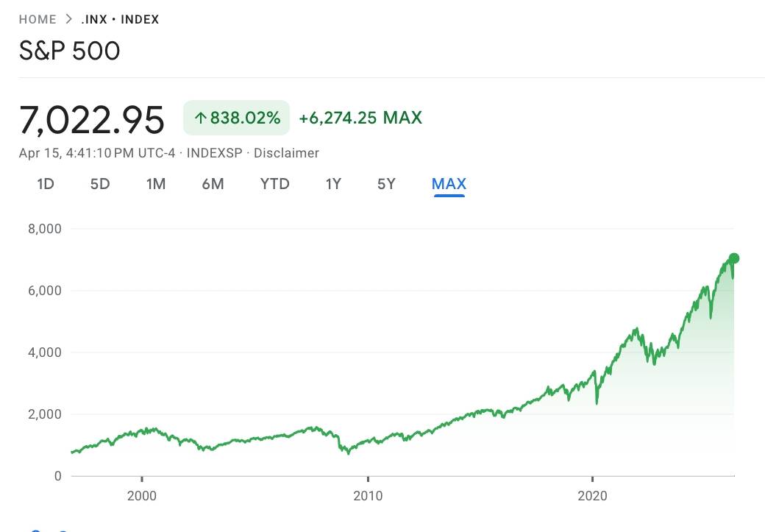Navigate to HOME via the breadcrumb

tap(38, 19)
